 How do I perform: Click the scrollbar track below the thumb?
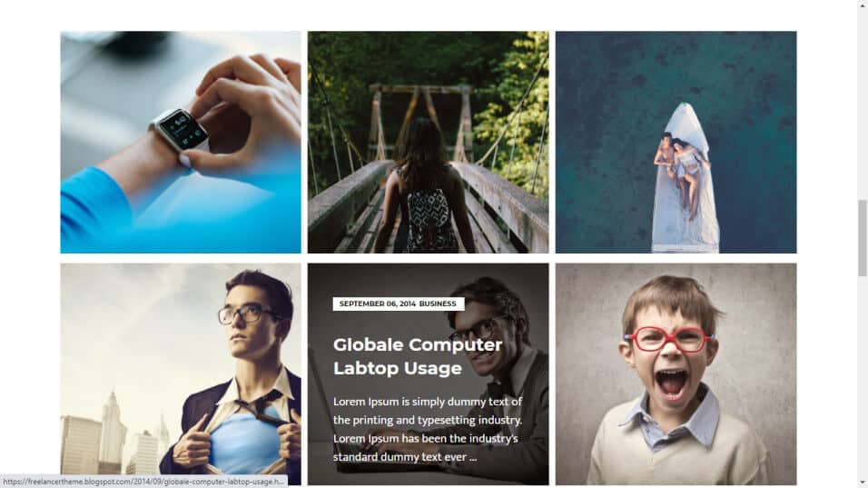click(x=863, y=376)
